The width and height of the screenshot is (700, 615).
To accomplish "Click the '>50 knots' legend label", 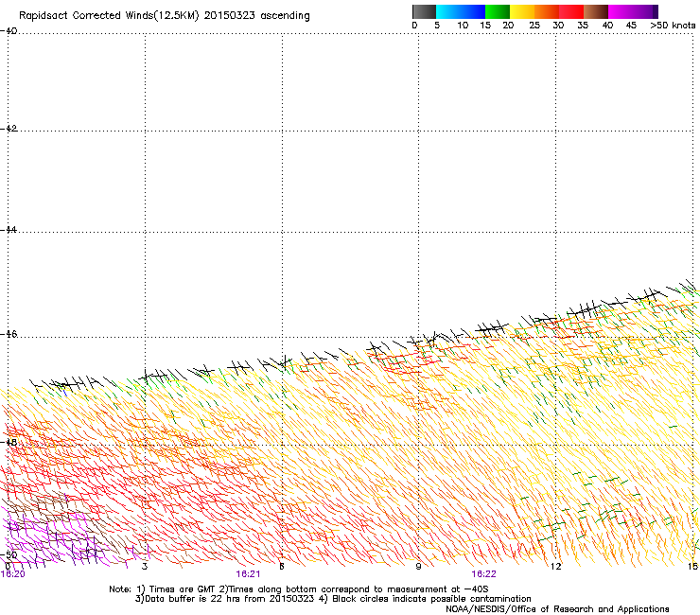I will (x=673, y=26).
